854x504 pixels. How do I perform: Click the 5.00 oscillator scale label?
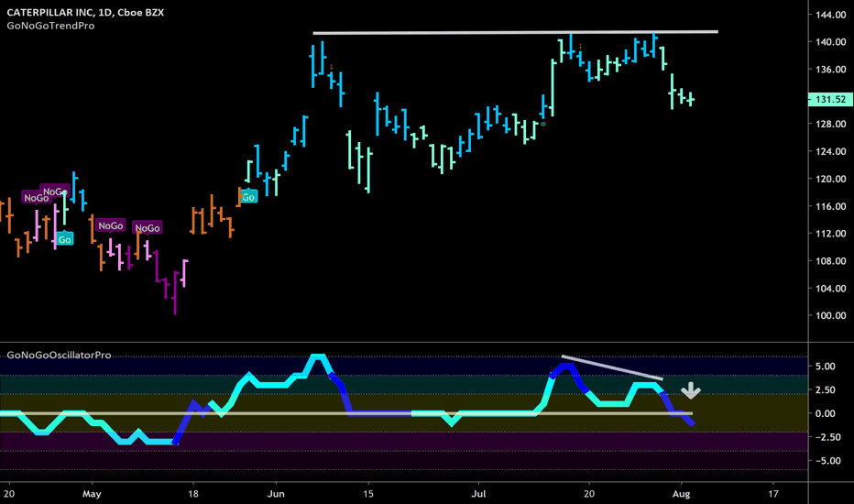(825, 367)
